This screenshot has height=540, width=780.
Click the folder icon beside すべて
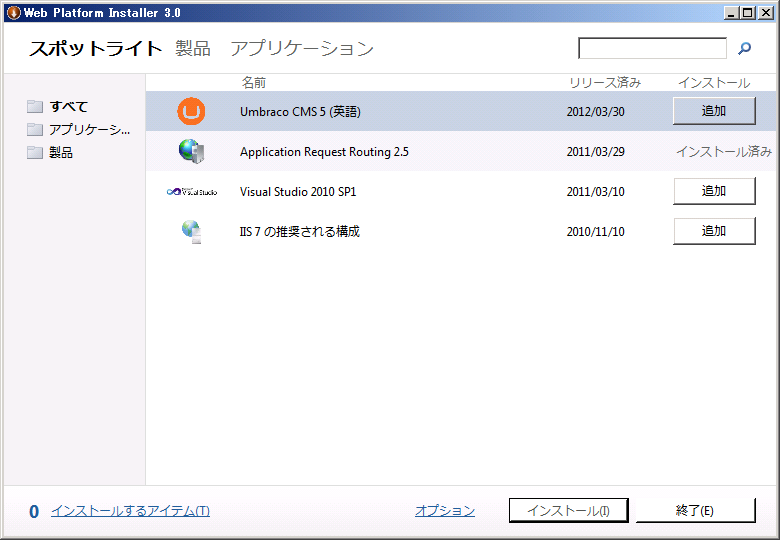pos(35,106)
